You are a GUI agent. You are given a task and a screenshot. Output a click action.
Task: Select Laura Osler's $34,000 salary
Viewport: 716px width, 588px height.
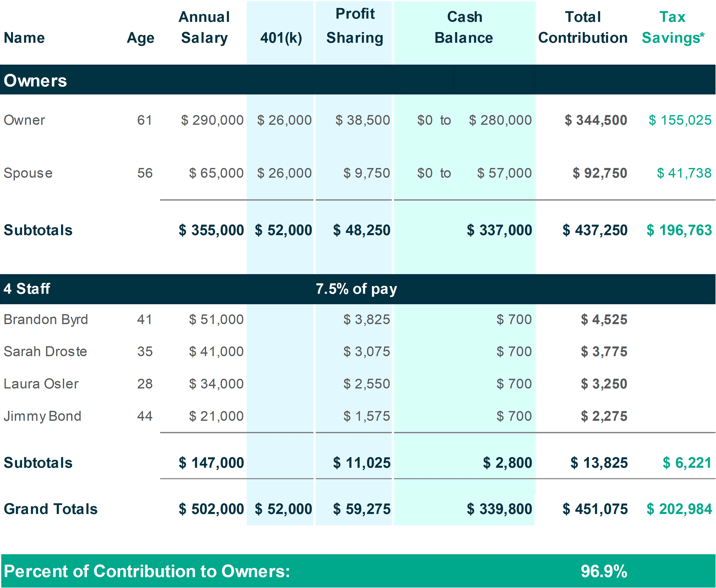pyautogui.click(x=216, y=384)
